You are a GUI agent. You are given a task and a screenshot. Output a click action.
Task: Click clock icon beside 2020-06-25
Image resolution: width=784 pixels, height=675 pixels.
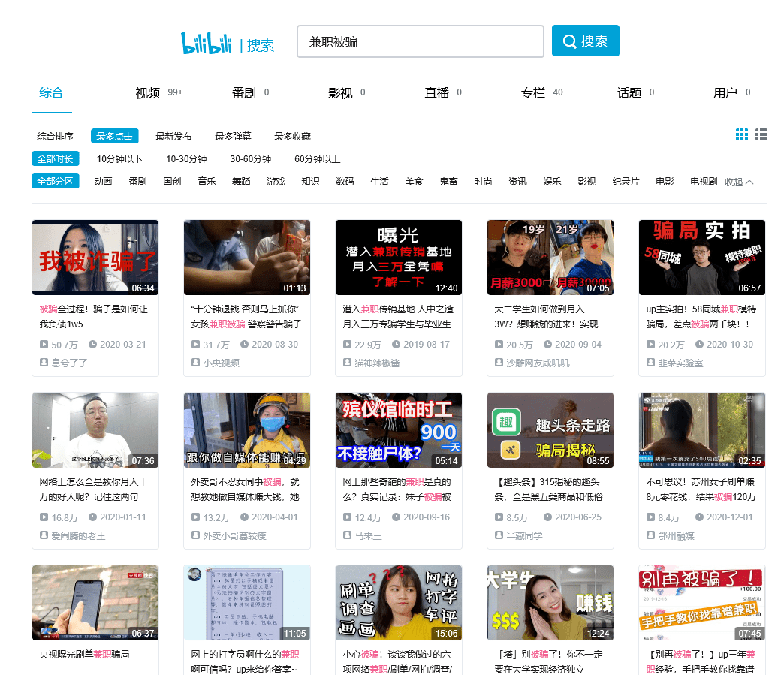[547, 517]
